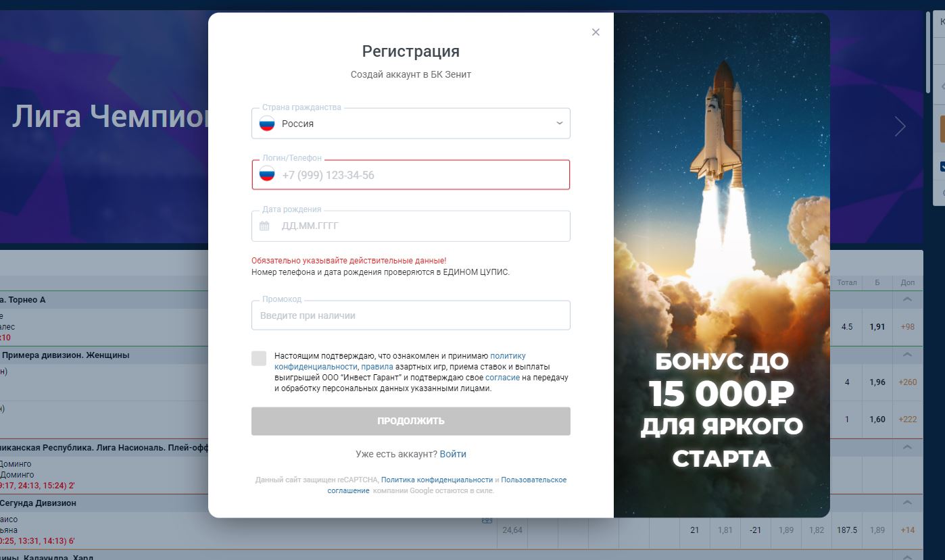Click the Russian flag in phone field
The image size is (945, 560).
(267, 174)
